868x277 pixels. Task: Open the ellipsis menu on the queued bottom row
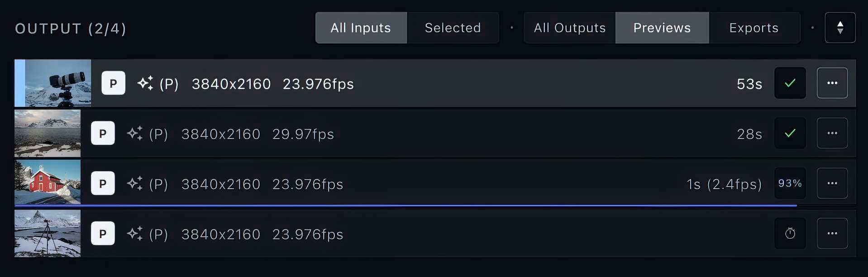coord(833,234)
